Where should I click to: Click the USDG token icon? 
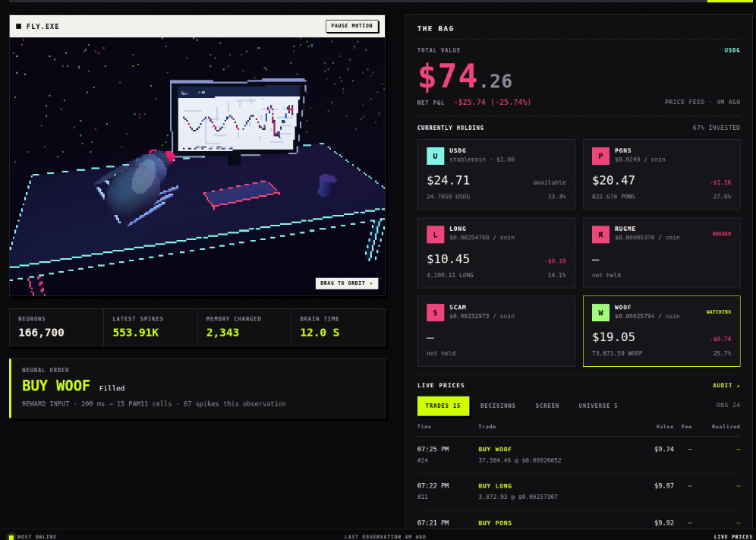pos(436,156)
